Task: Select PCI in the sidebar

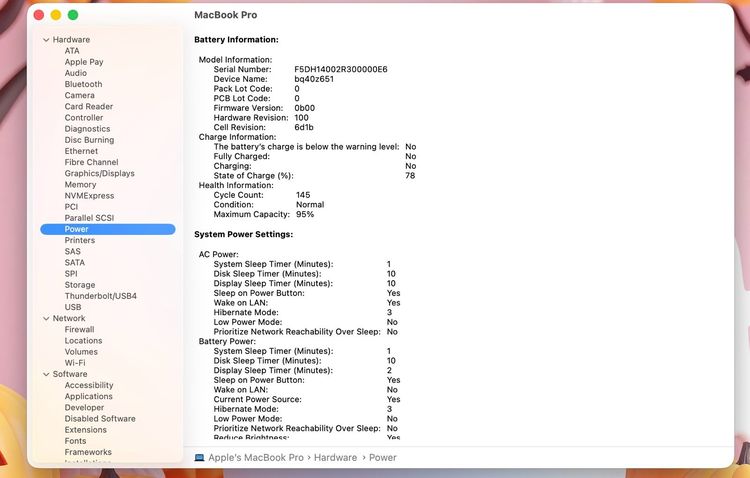Action: coord(71,207)
